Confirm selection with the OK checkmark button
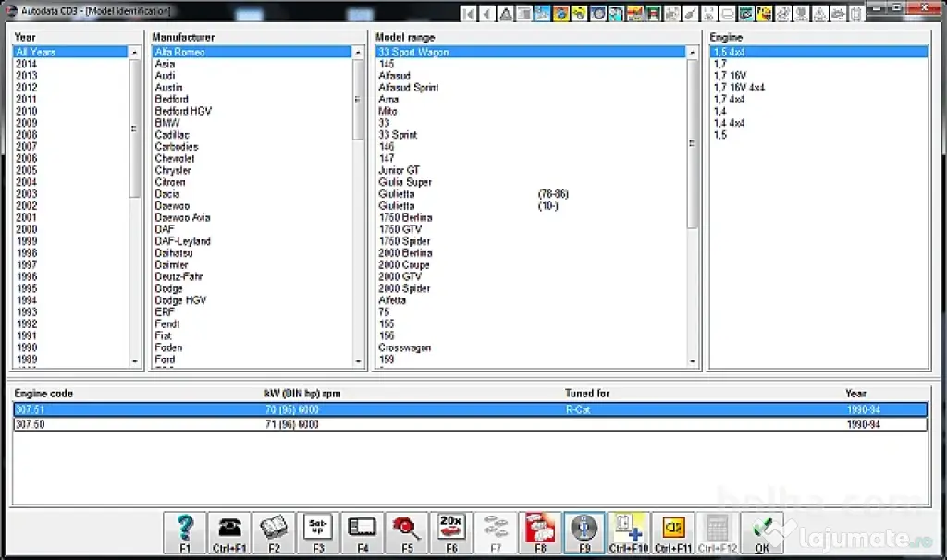947x560 pixels. pos(762,533)
